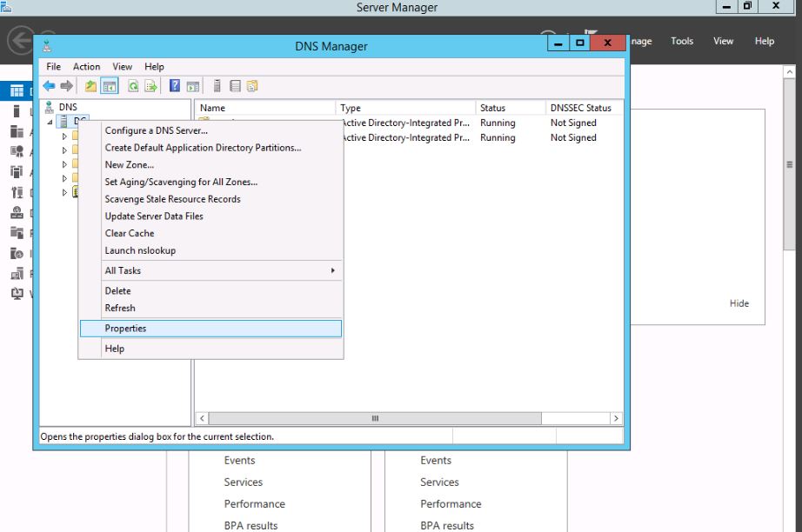Viewport: 802px width, 532px height.
Task: Choose Refresh from the context menu
Action: 211,309
